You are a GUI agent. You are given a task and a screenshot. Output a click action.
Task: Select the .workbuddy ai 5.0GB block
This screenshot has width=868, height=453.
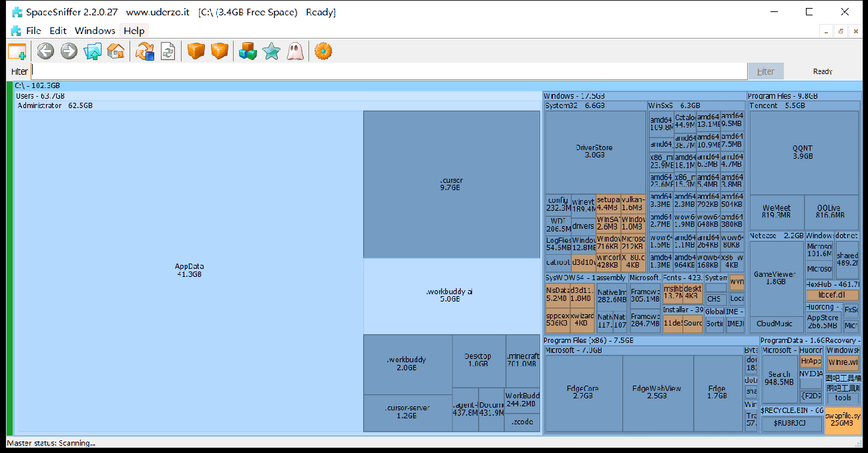[451, 296]
